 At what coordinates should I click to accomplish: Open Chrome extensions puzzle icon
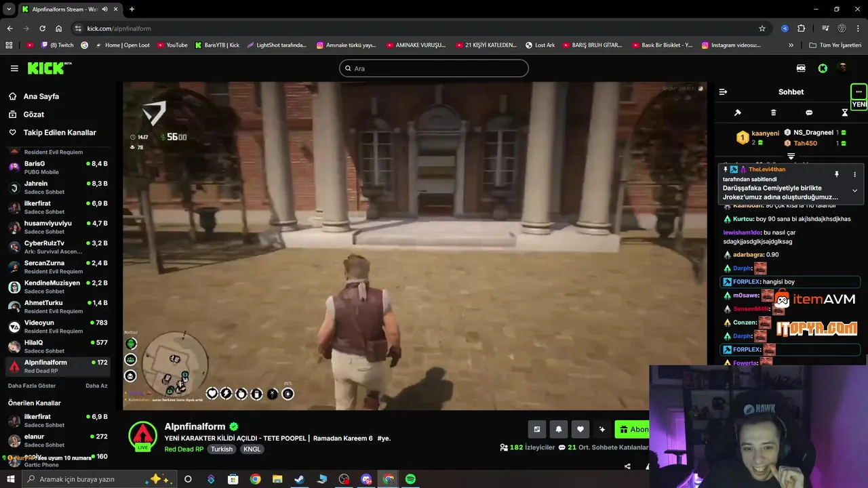[x=802, y=28]
